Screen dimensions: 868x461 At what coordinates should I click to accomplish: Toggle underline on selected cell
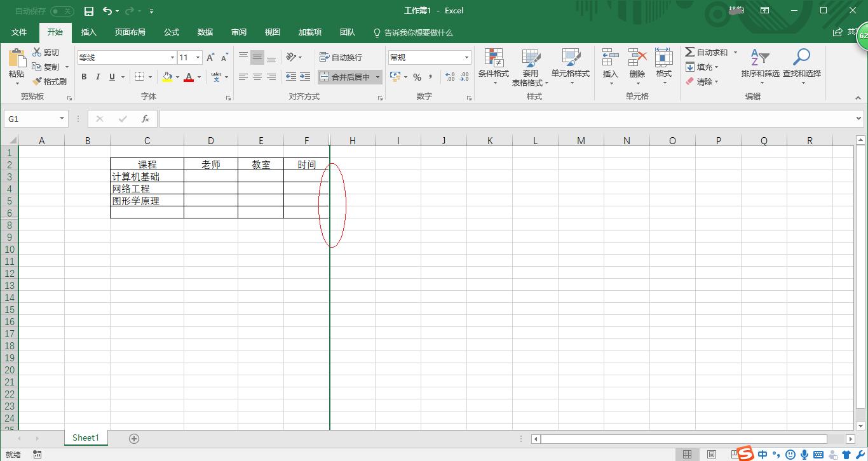coord(111,77)
